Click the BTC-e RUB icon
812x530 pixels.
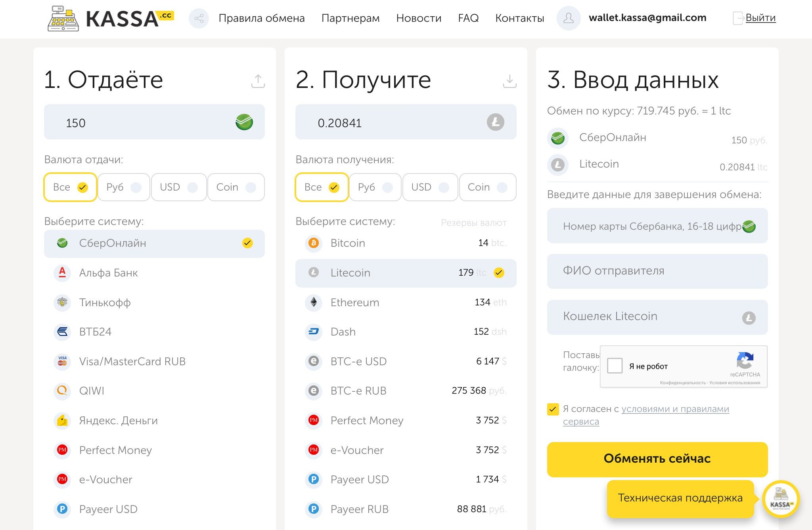(x=314, y=391)
